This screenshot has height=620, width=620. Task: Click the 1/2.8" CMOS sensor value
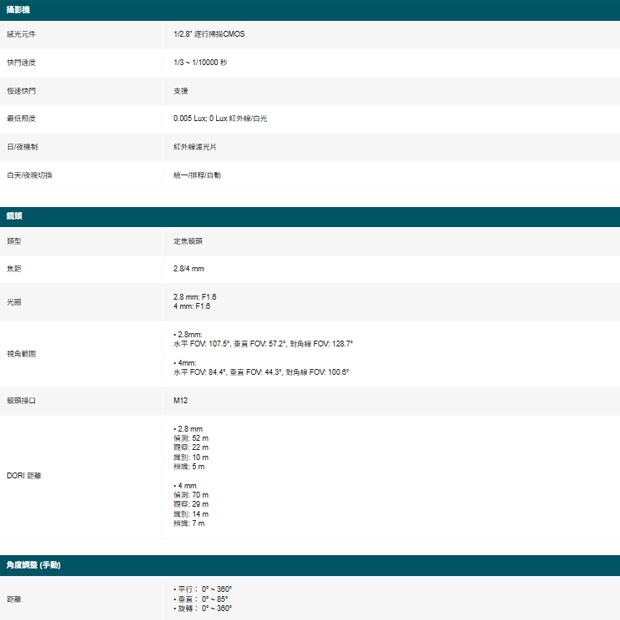click(208, 35)
